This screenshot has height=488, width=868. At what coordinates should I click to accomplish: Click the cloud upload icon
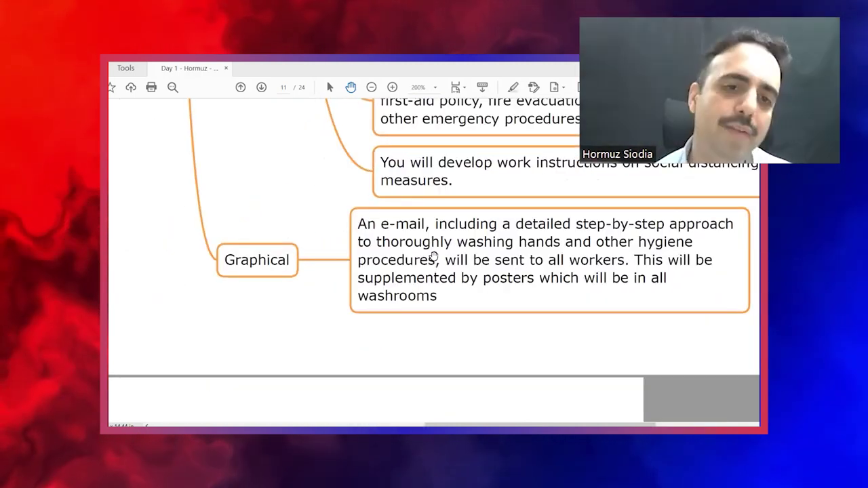pos(131,87)
